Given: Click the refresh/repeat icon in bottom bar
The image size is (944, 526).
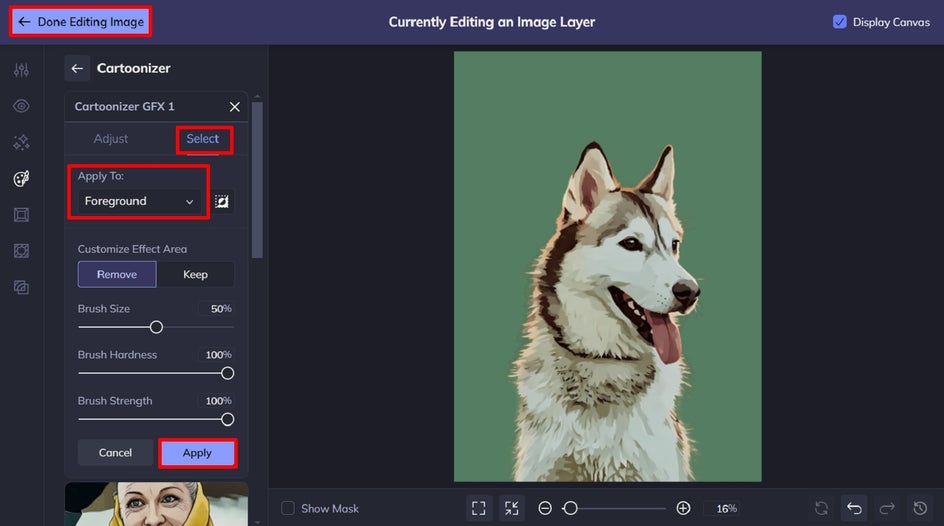Looking at the screenshot, I should click(x=821, y=509).
